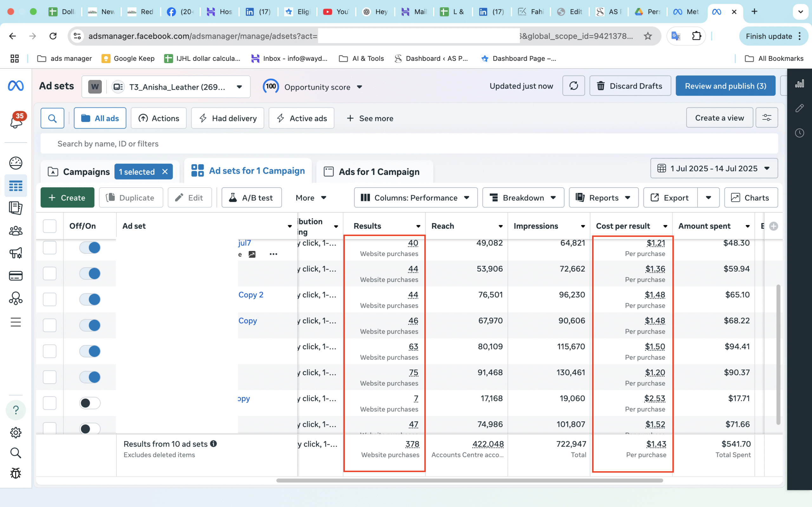Enable the ad set with 7 results

pos(90,403)
